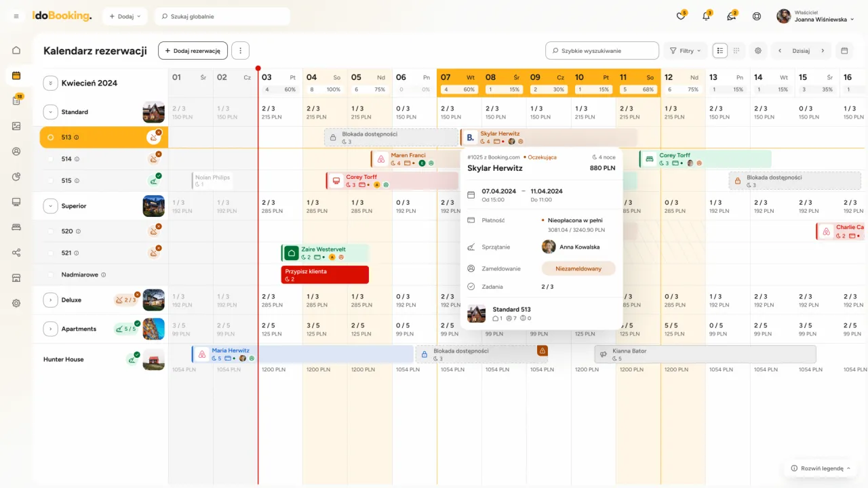Select the checkbox for room 514

click(50, 159)
